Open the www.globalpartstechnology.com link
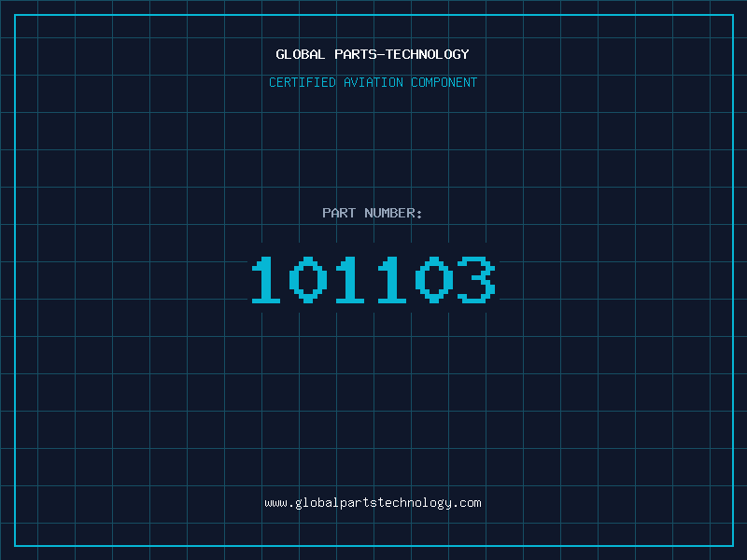Viewport: 747px width, 560px height. tap(373, 503)
